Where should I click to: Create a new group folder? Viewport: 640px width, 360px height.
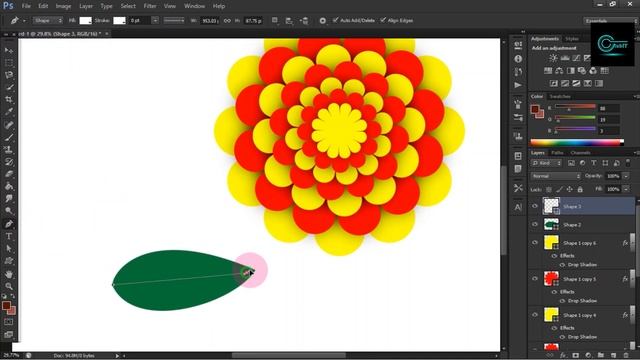(600, 356)
